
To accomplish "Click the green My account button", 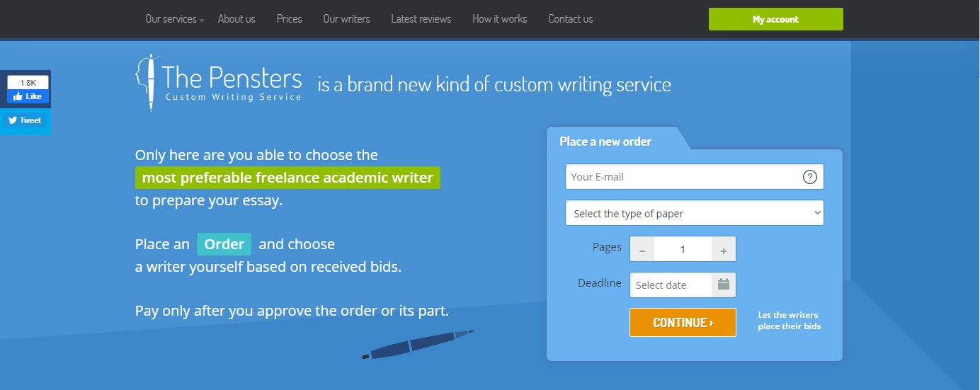I will [776, 19].
